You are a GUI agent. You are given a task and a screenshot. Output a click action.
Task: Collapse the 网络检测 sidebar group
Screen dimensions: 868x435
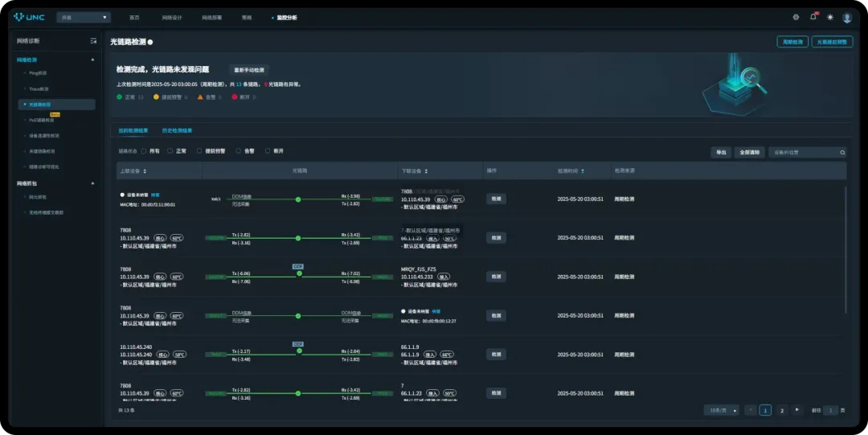coord(92,60)
